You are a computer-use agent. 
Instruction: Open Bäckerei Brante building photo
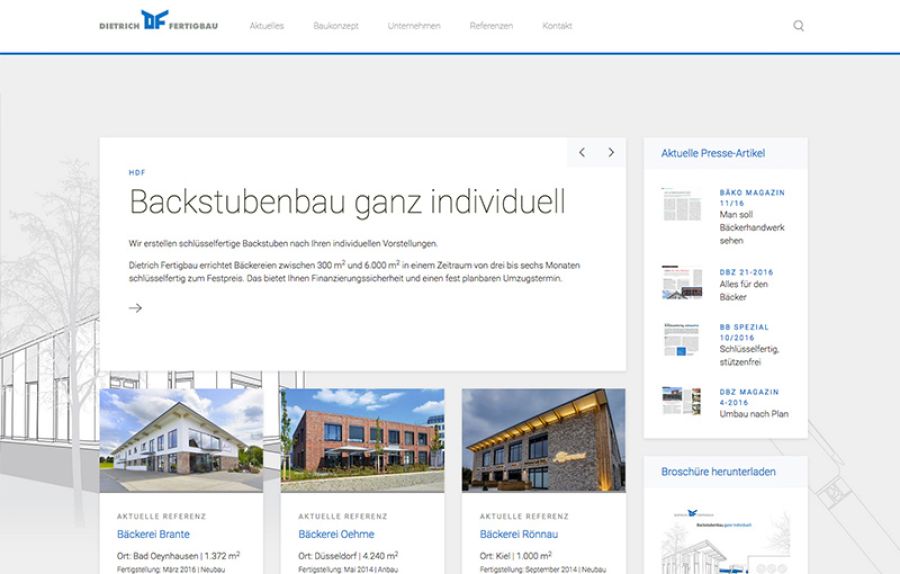[x=181, y=440]
